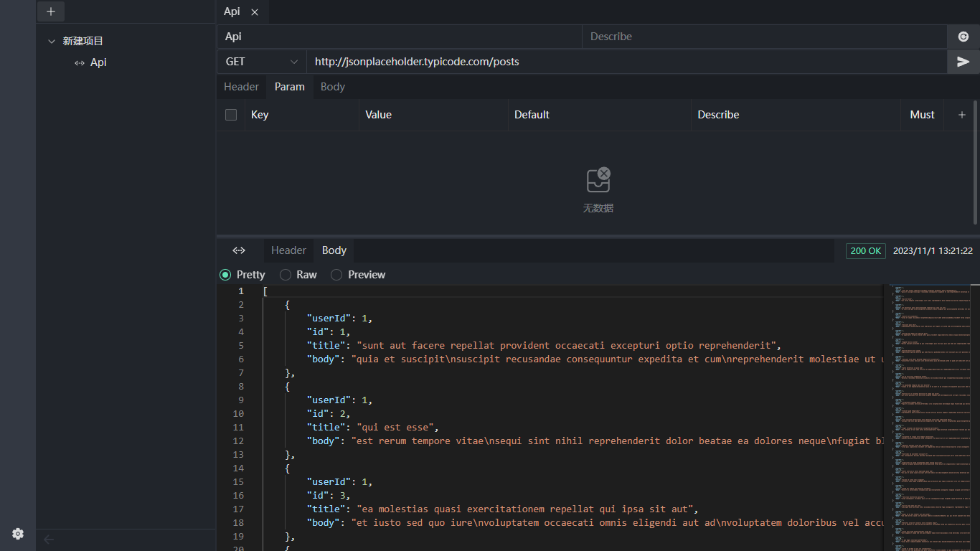Close the Api tab
This screenshot has height=551, width=980.
click(x=255, y=12)
